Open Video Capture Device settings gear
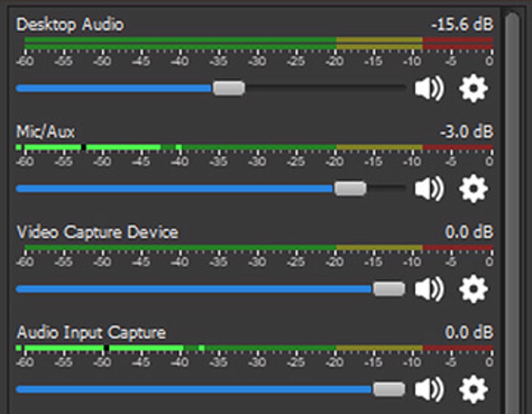Viewport: 532px width, 414px height. [x=473, y=289]
